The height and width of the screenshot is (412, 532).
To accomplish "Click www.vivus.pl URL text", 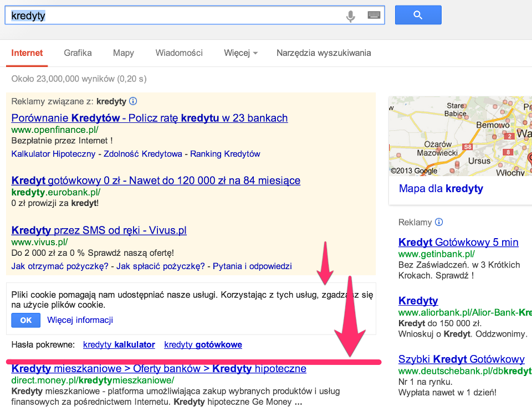I will click(x=39, y=242).
